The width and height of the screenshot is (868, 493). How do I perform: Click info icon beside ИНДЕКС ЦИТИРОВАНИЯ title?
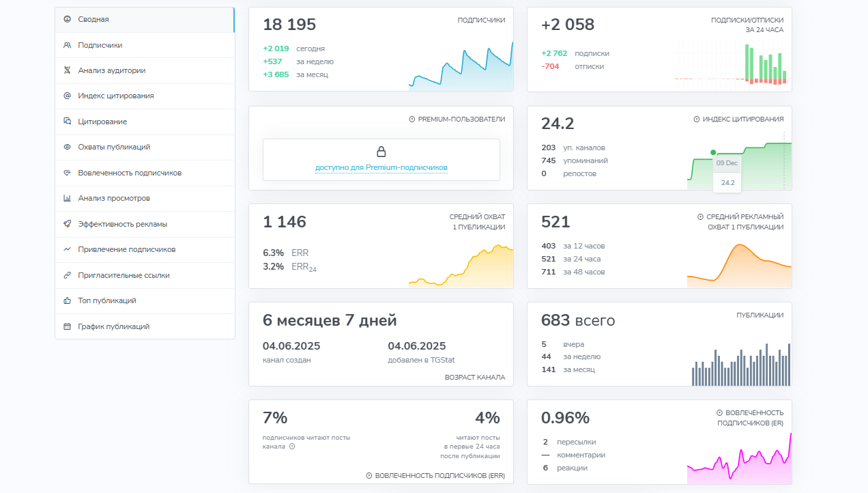coord(697,119)
